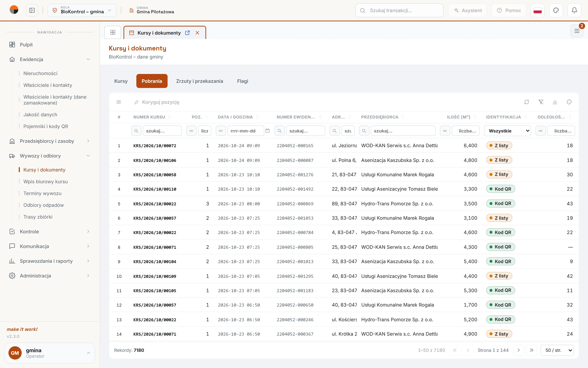
Task: Open the table hamburger menu
Action: pyautogui.click(x=119, y=102)
